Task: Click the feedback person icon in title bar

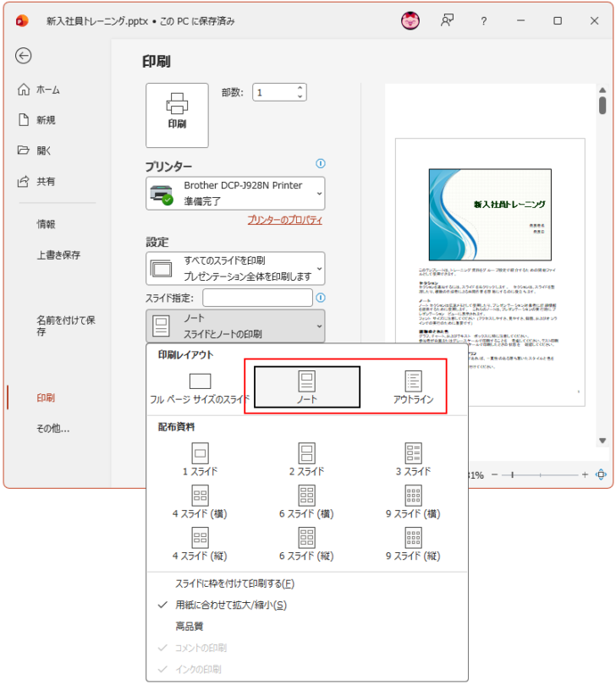Action: [447, 20]
